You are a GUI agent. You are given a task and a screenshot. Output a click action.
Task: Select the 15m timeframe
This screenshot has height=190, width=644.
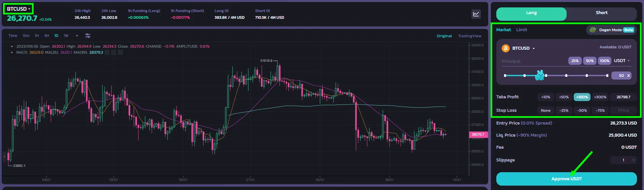[26, 36]
